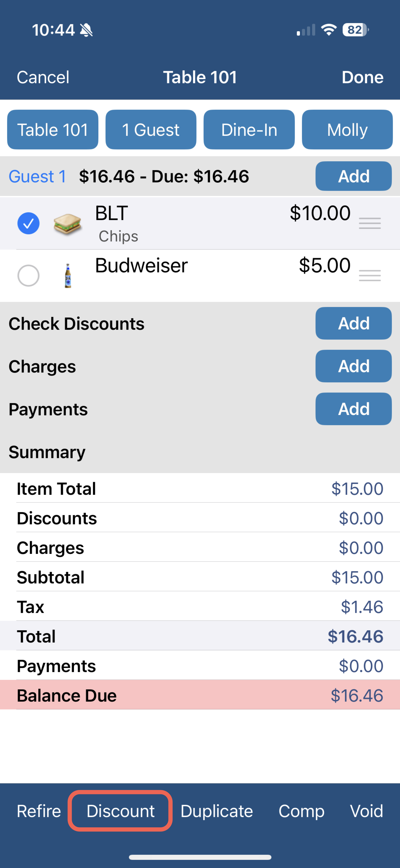Image resolution: width=400 pixels, height=868 pixels.
Task: Grab the reorder handle next to BLT
Action: [x=370, y=223]
